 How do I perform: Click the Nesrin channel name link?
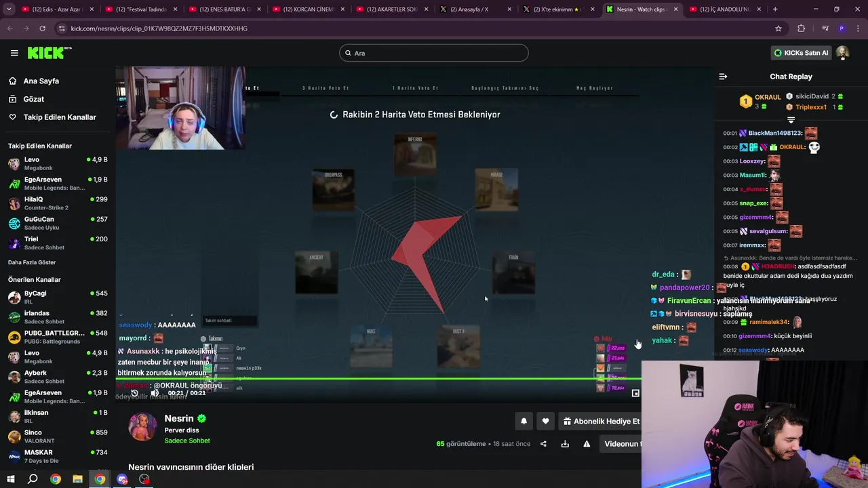point(179,419)
